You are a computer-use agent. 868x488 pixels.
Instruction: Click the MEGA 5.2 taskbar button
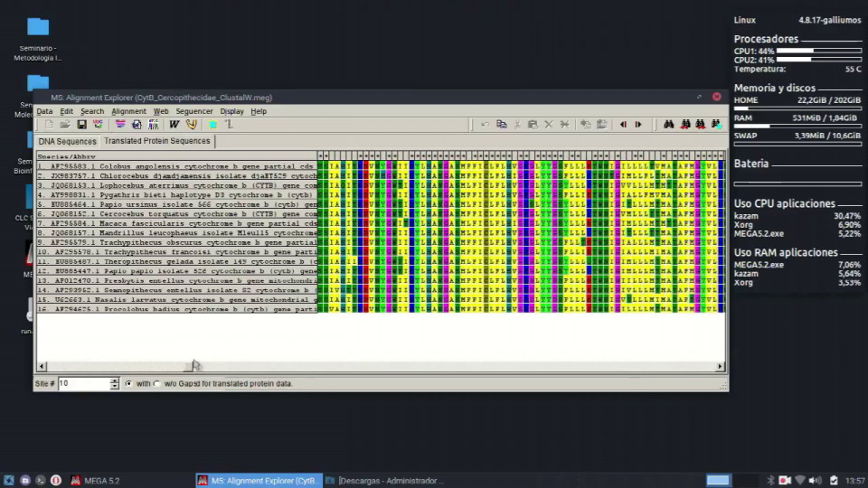coord(95,481)
